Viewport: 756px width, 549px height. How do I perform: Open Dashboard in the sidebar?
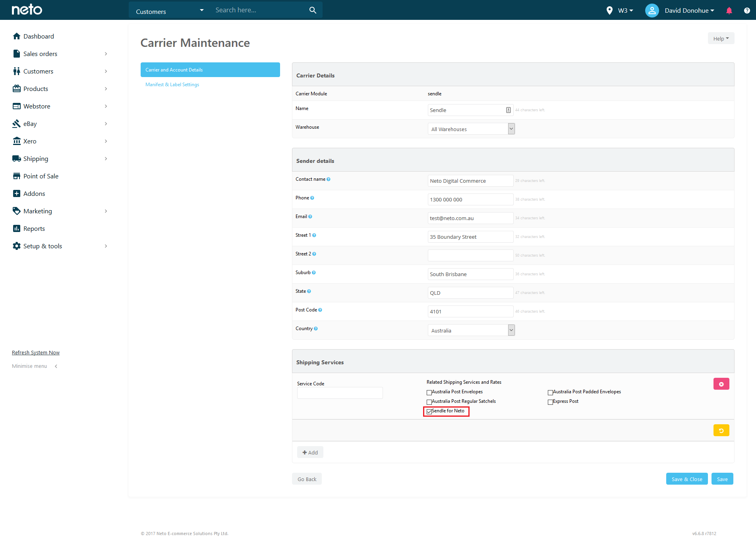[39, 36]
